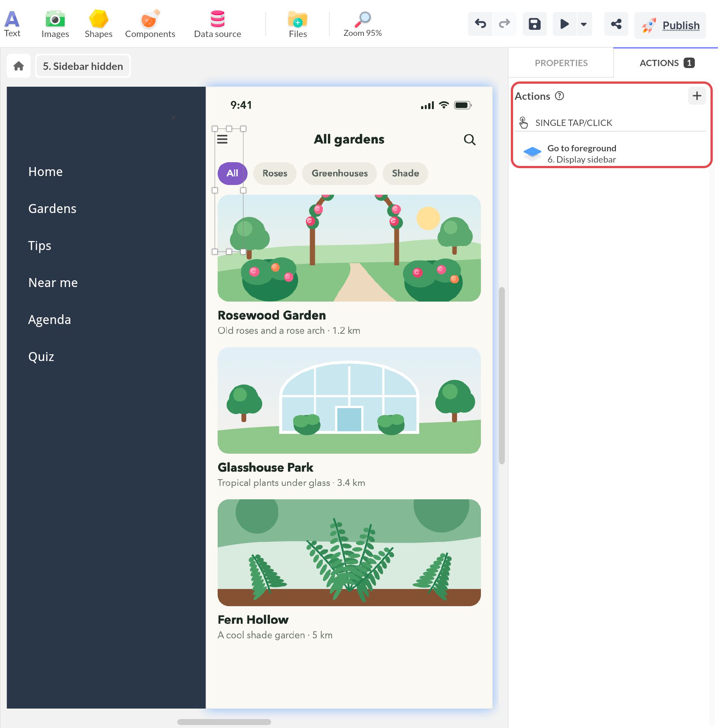
Task: Open the Files panel
Action: [x=298, y=24]
